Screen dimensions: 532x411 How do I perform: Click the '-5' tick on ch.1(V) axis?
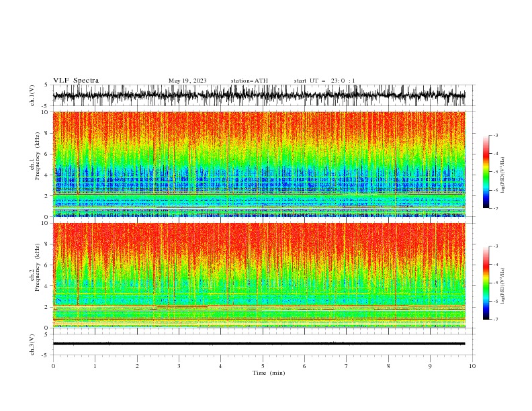click(x=45, y=106)
